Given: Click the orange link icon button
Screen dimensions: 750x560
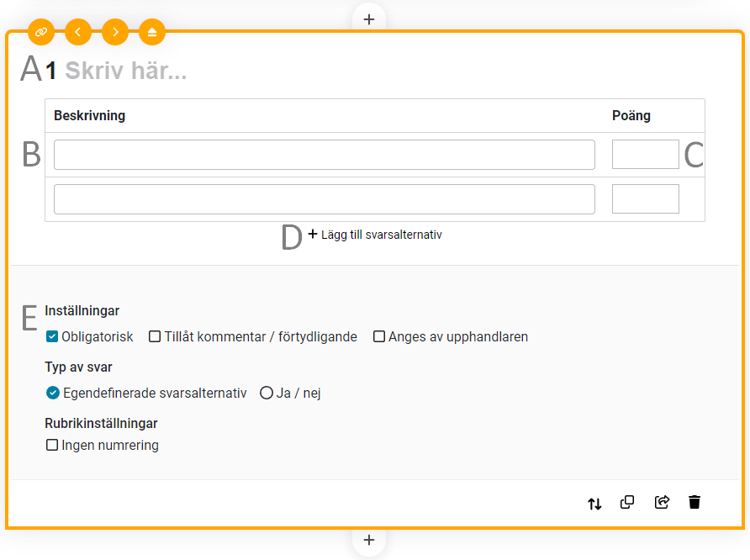Looking at the screenshot, I should (x=40, y=33).
